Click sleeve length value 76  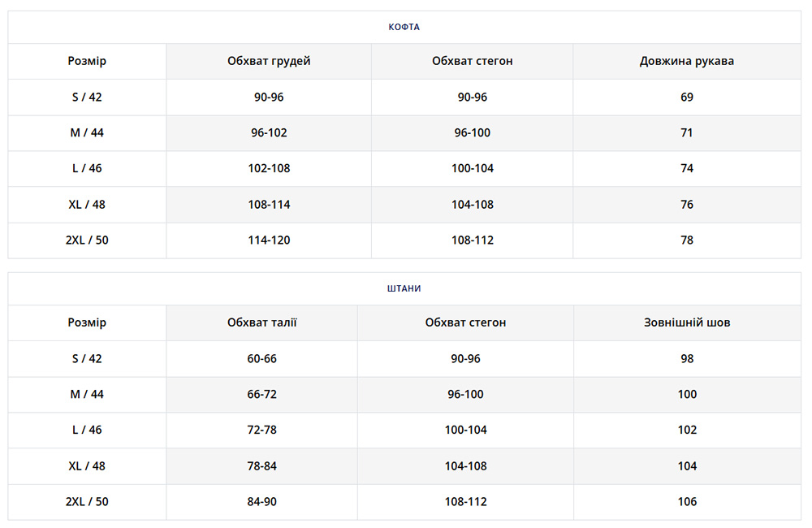click(687, 204)
